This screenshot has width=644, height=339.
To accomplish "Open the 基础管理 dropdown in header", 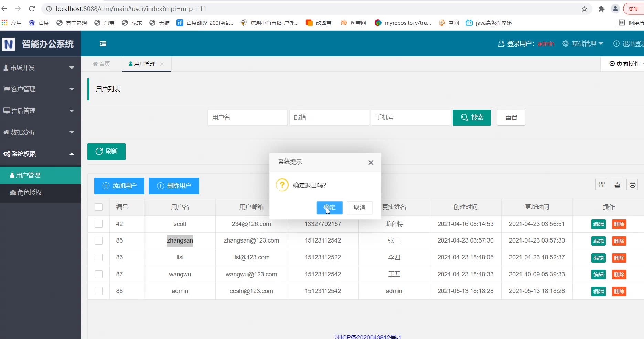I will 583,44.
